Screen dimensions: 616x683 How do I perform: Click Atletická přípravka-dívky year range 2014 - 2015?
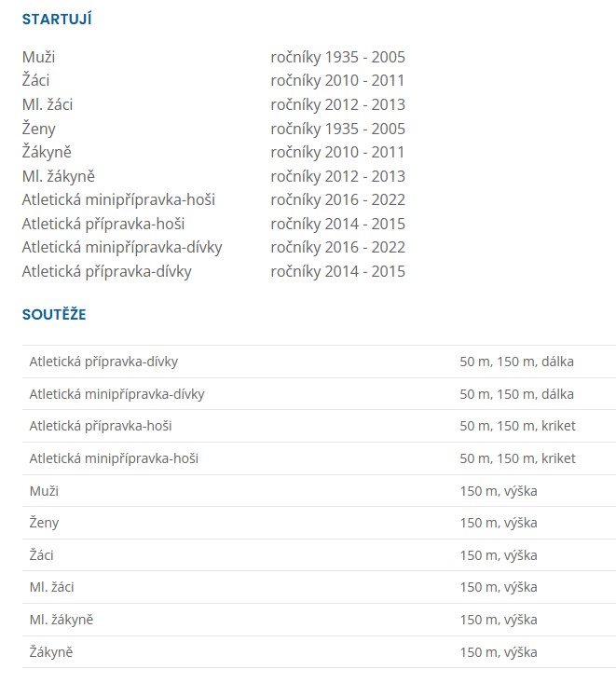tap(337, 271)
